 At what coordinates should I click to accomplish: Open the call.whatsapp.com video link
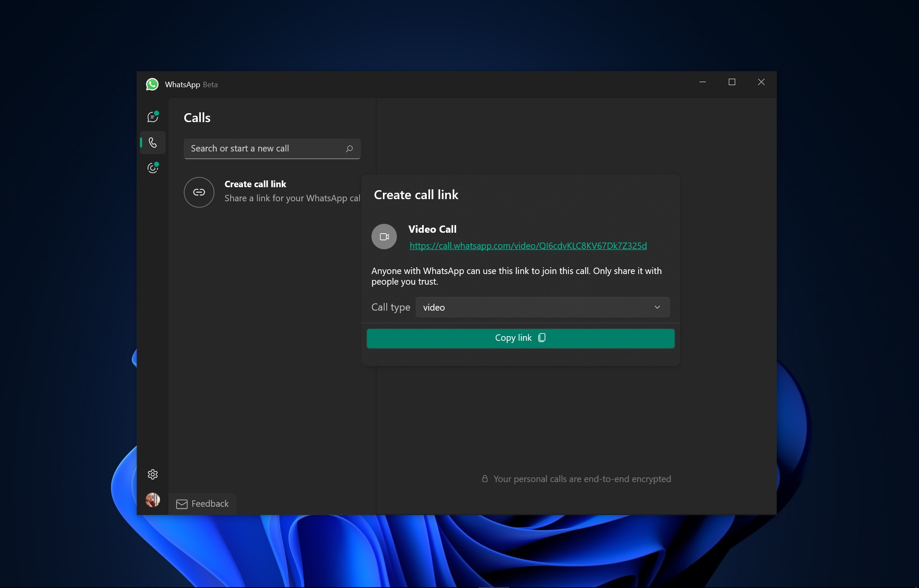528,246
